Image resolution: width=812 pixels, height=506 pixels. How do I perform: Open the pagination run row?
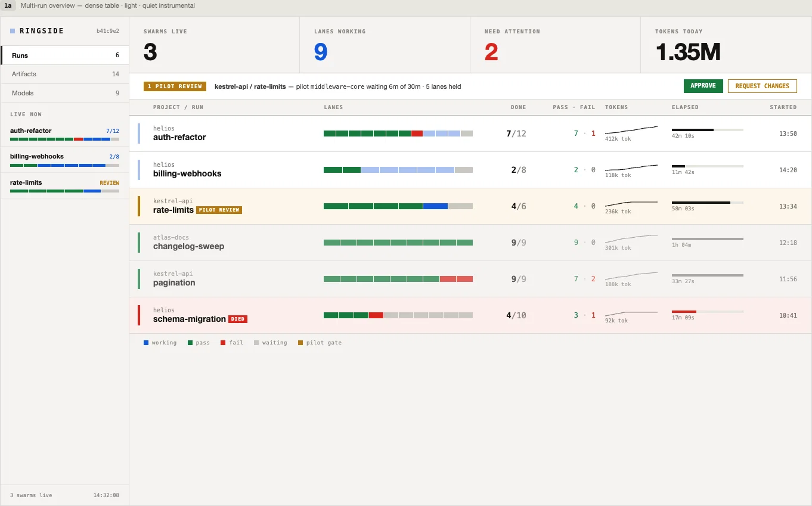(x=470, y=279)
